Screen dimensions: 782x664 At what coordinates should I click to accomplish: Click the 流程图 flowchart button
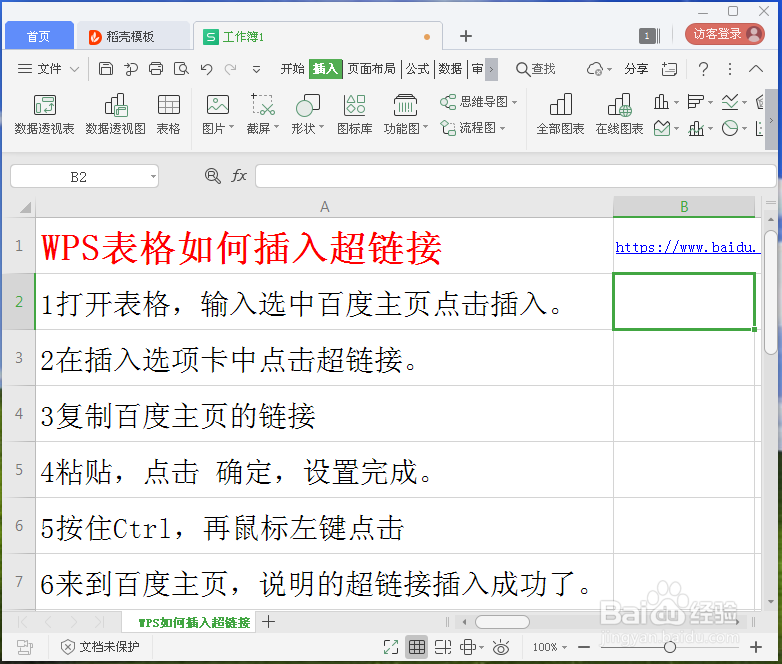[472, 128]
